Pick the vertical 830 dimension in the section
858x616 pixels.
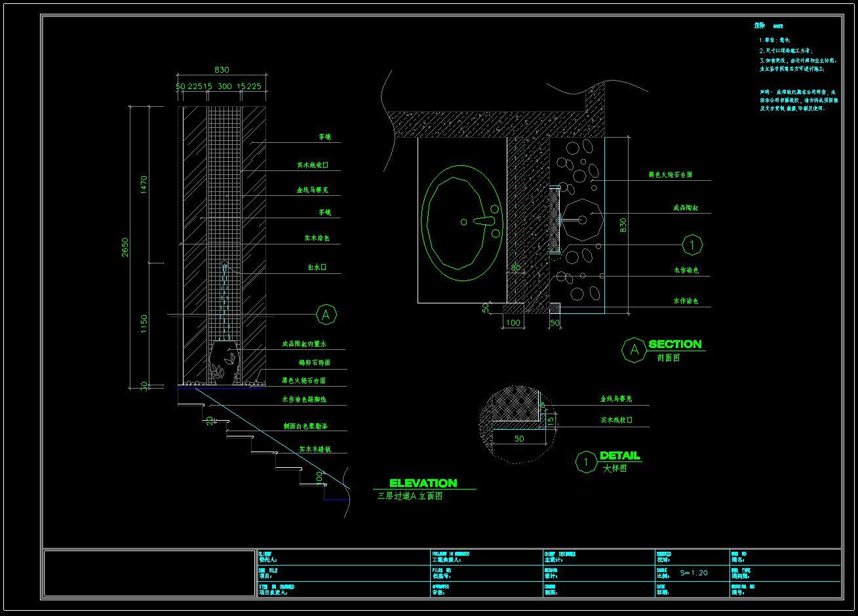click(623, 225)
